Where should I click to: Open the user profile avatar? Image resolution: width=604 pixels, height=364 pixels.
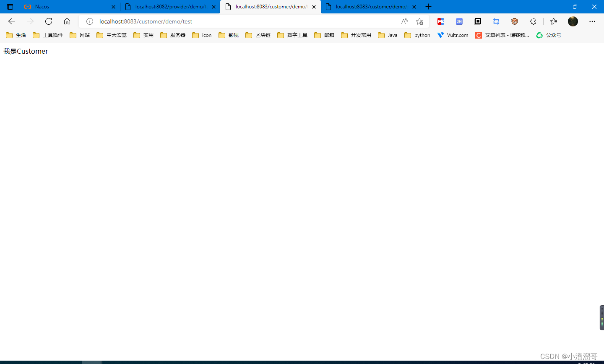tap(573, 21)
